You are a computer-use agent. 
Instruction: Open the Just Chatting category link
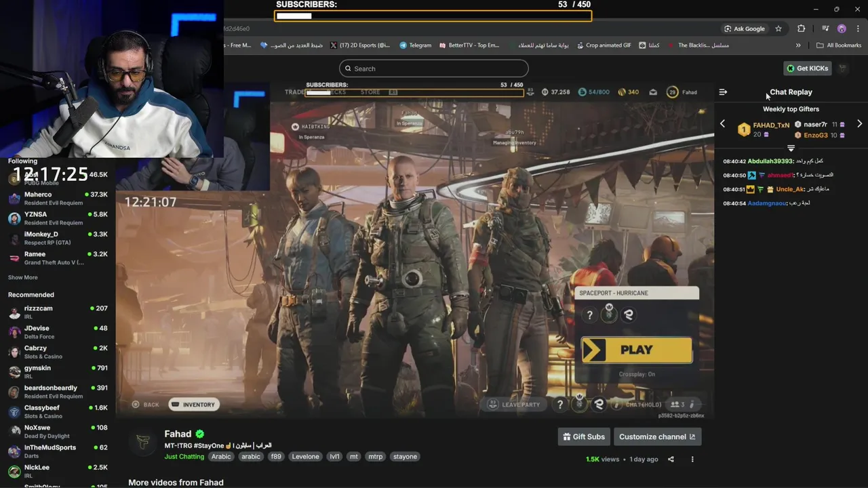click(184, 457)
